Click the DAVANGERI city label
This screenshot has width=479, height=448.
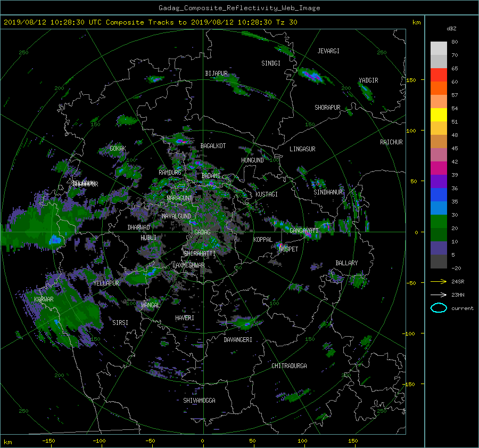238,340
